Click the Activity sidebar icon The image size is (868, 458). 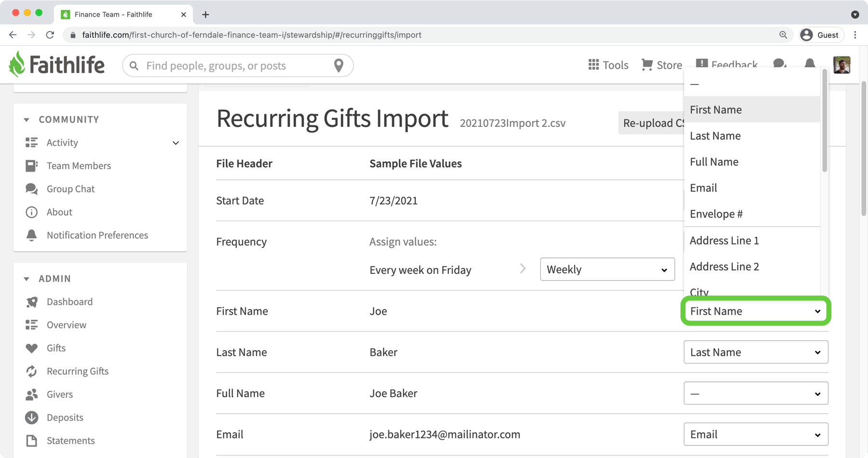(x=31, y=143)
